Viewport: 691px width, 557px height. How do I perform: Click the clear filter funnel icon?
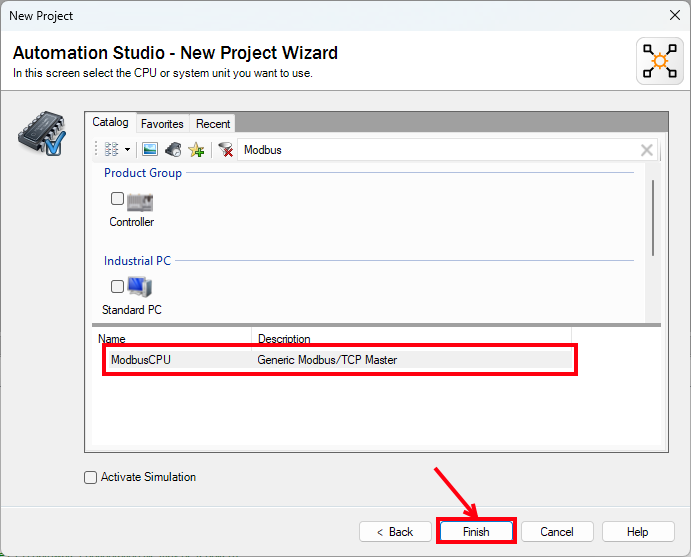coord(226,149)
